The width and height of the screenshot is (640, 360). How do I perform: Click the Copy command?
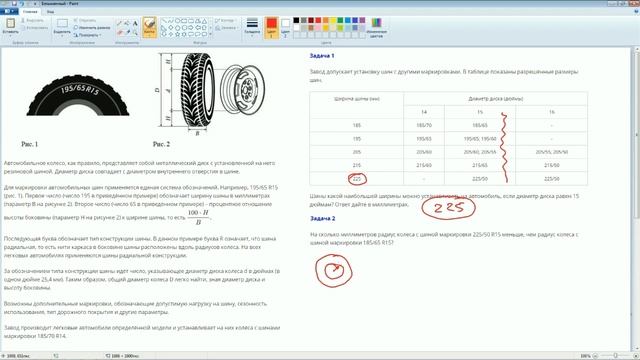pyautogui.click(x=34, y=28)
